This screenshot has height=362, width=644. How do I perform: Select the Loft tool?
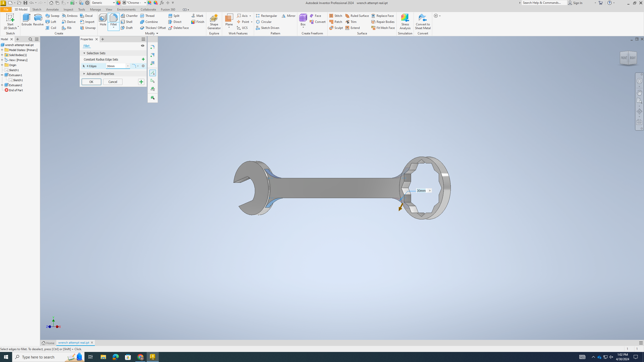[x=51, y=22]
